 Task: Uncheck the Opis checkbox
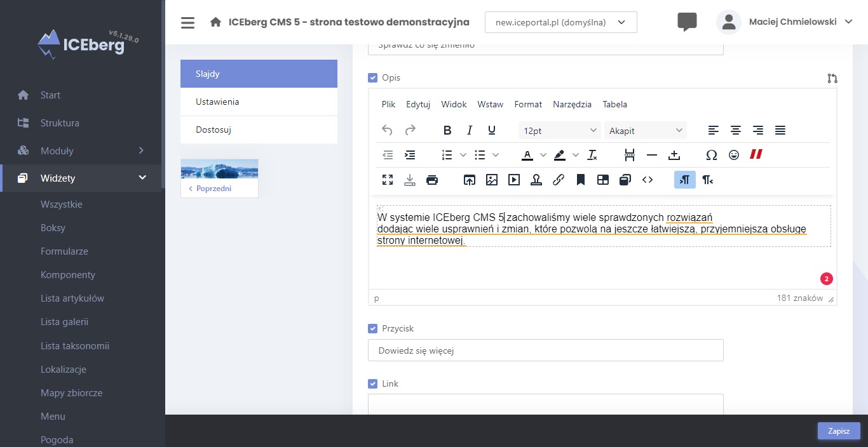tap(373, 77)
